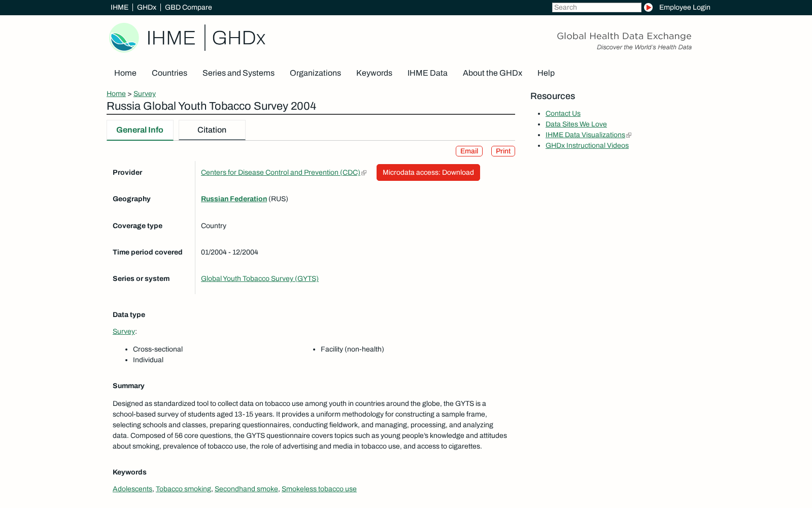
Task: Open the Tobacco smoking keyword link
Action: (x=183, y=489)
